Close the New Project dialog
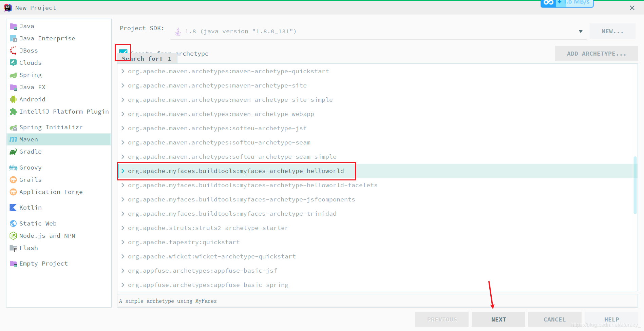 (x=632, y=8)
